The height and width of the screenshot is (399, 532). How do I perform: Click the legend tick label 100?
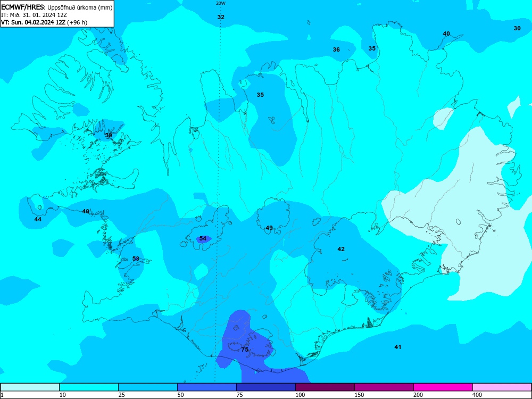click(300, 395)
